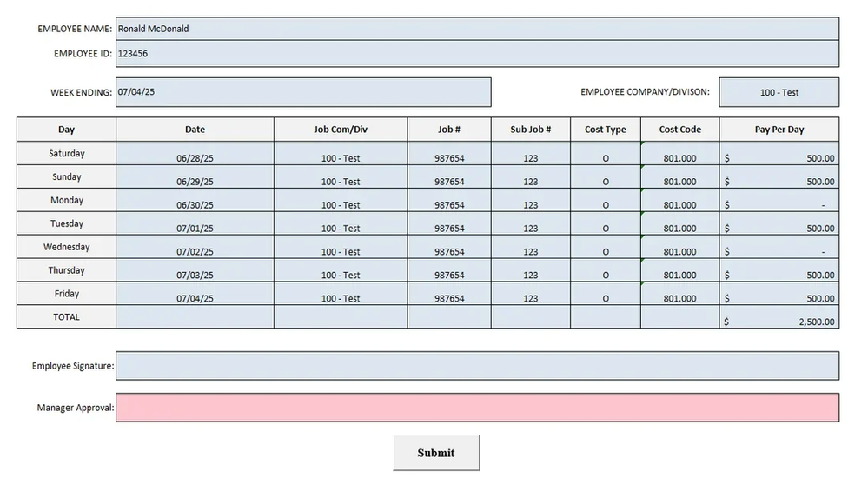Click the Wednesday day label
The width and height of the screenshot is (868, 485).
tap(66, 246)
